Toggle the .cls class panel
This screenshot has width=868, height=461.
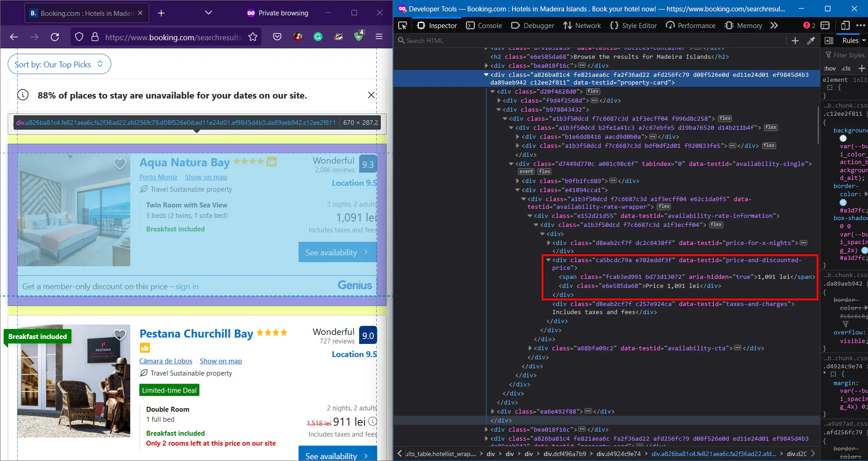[846, 68]
